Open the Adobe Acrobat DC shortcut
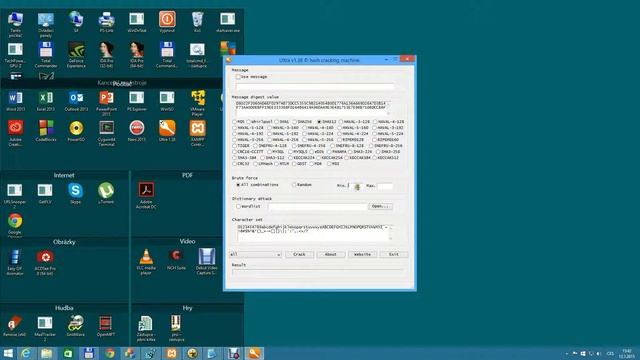The image size is (640, 360). pos(146,196)
